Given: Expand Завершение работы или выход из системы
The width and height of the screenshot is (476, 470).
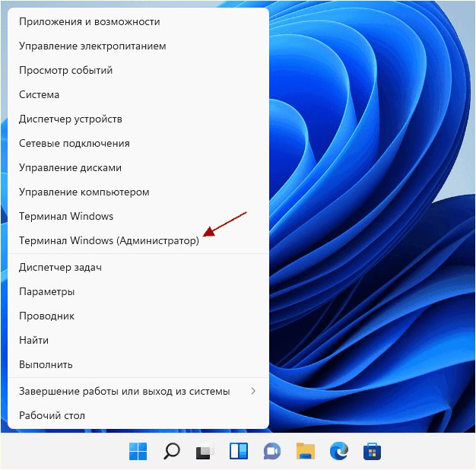Looking at the screenshot, I should click(x=138, y=391).
